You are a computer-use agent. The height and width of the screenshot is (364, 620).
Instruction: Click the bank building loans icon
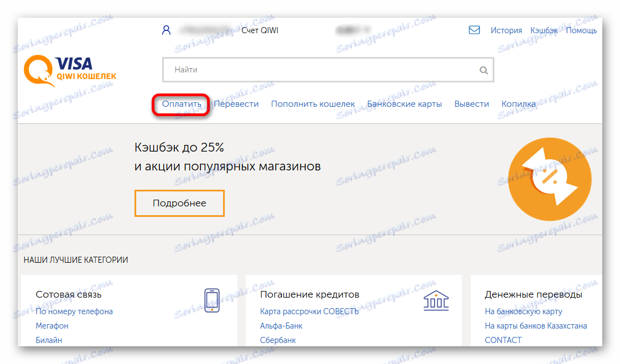click(x=436, y=300)
